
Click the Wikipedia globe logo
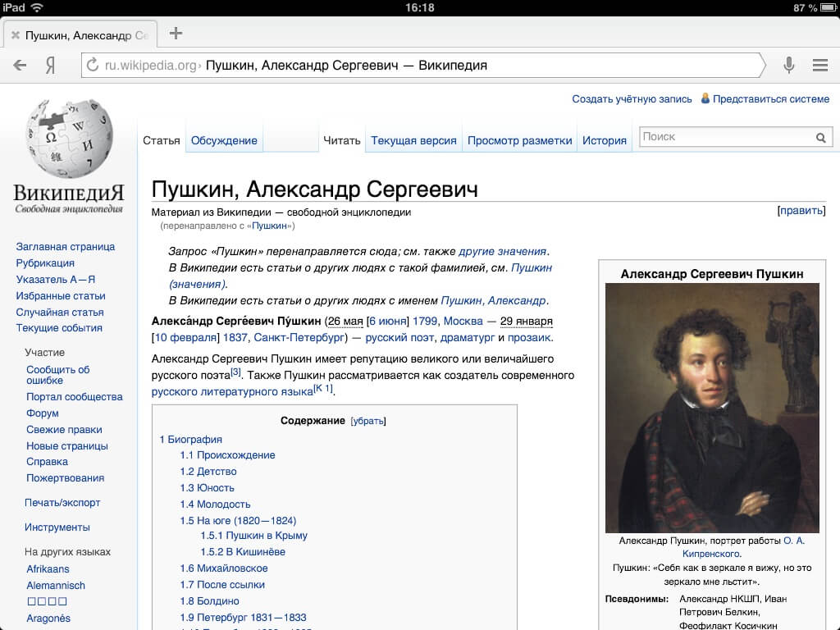69,139
